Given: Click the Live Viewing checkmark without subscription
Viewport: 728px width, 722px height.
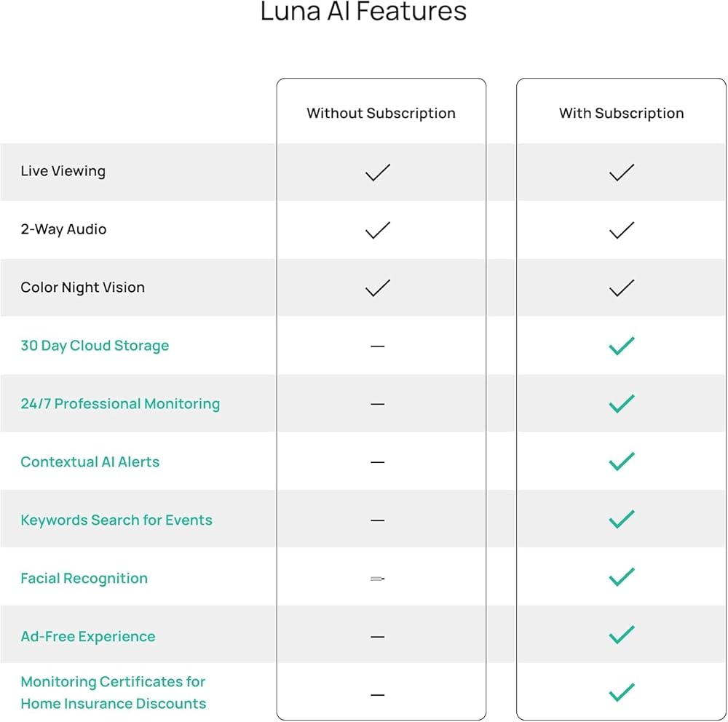Looking at the screenshot, I should point(378,172).
